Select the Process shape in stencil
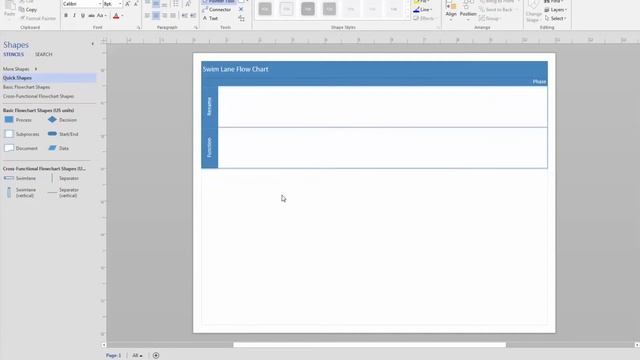The image size is (640, 360). coord(18,120)
